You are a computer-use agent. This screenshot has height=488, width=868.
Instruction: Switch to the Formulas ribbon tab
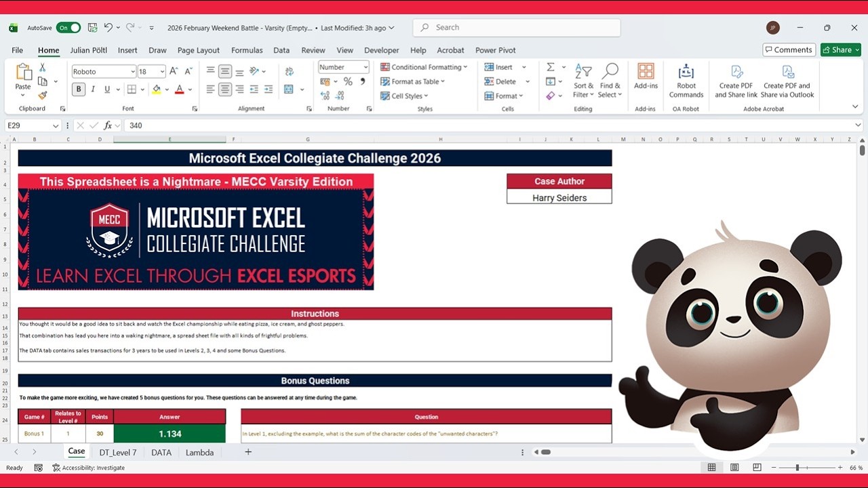tap(247, 50)
